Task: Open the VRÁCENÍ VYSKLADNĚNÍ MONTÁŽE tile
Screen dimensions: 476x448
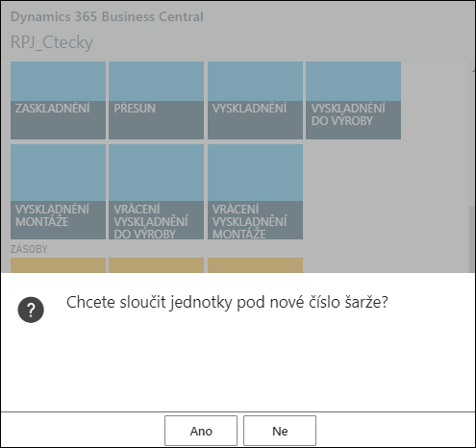Action: coord(255,191)
